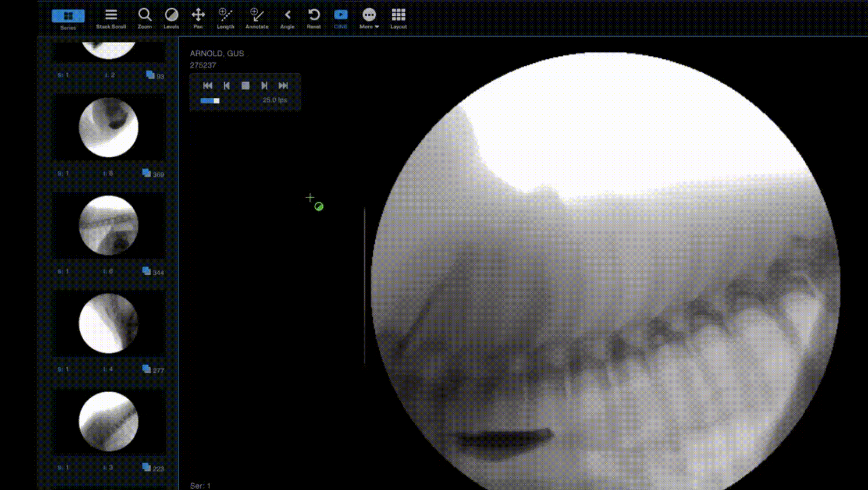The height and width of the screenshot is (490, 868).
Task: Choose the Levels contrast tool
Action: coord(171,19)
